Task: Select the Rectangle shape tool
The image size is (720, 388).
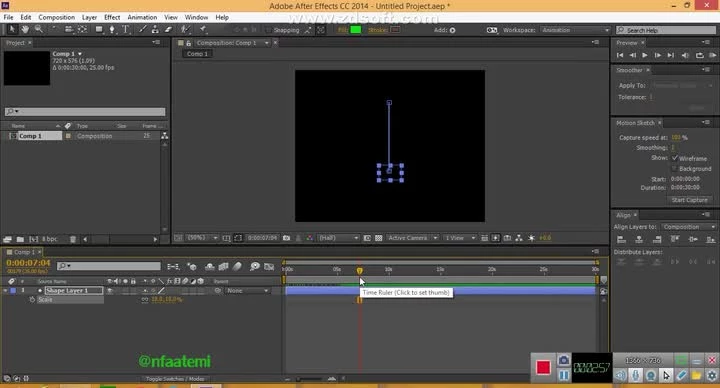Action: pyautogui.click(x=99, y=29)
